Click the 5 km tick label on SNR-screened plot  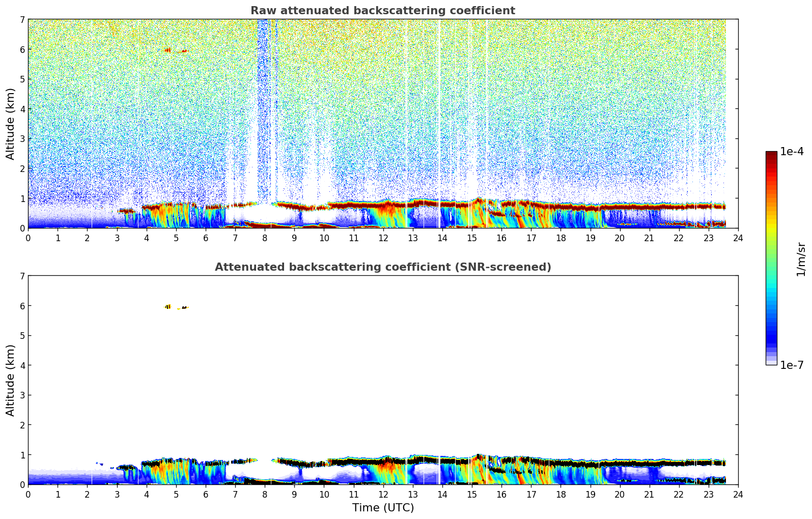point(22,336)
